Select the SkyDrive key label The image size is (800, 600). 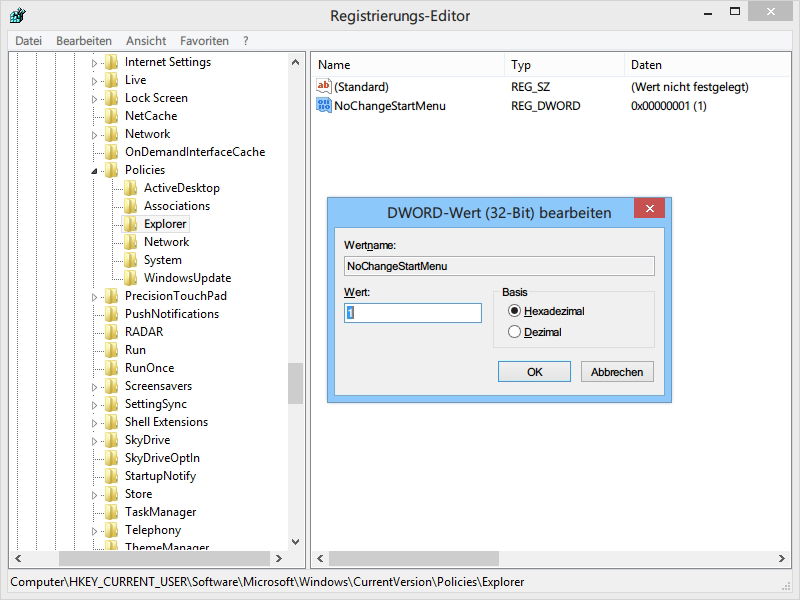147,440
